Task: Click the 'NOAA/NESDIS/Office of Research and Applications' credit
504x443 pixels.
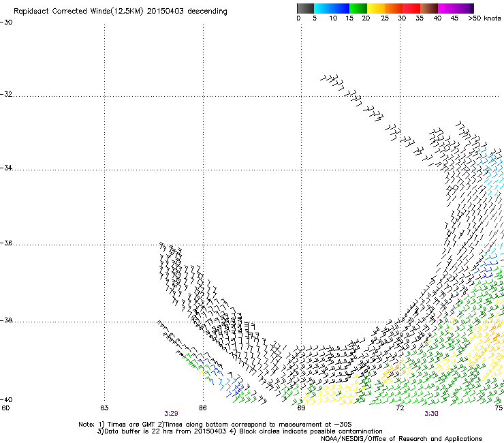Action: (401, 439)
